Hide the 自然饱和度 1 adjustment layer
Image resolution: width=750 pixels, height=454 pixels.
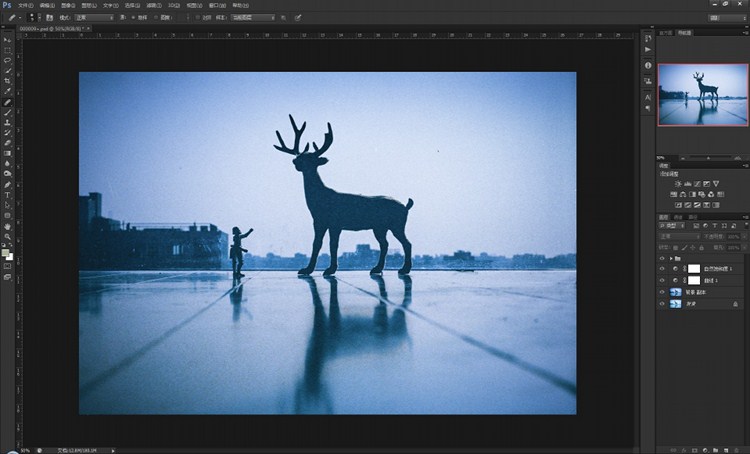(662, 269)
